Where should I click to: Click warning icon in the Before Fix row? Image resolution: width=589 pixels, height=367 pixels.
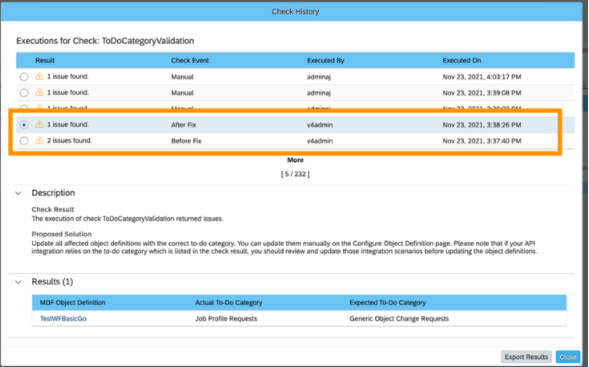[x=39, y=140]
